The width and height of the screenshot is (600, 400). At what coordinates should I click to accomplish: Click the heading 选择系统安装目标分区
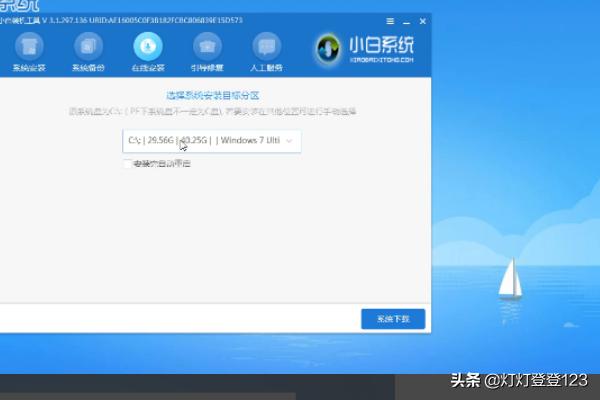(213, 96)
